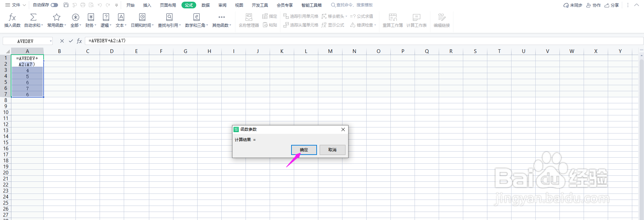The width and height of the screenshot is (644, 220).
Task: Open the Lookup and Reference (查找与引用) icon
Action: pyautogui.click(x=169, y=17)
